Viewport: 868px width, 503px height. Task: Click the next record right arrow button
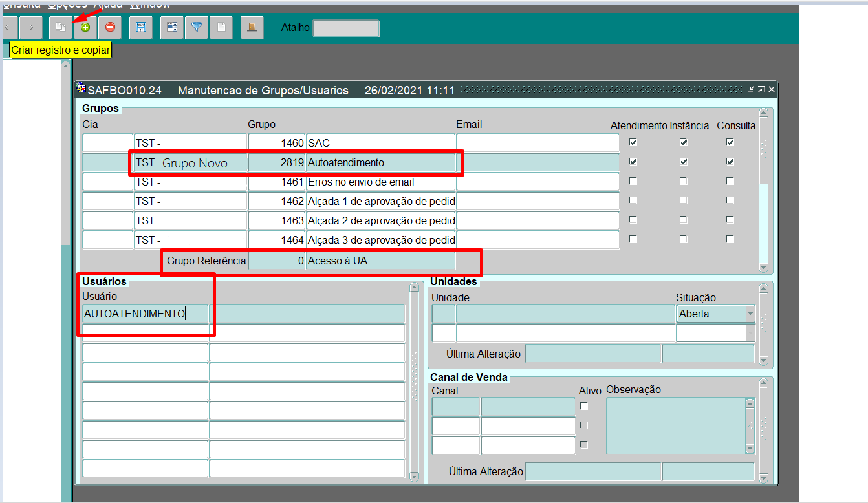(x=31, y=27)
